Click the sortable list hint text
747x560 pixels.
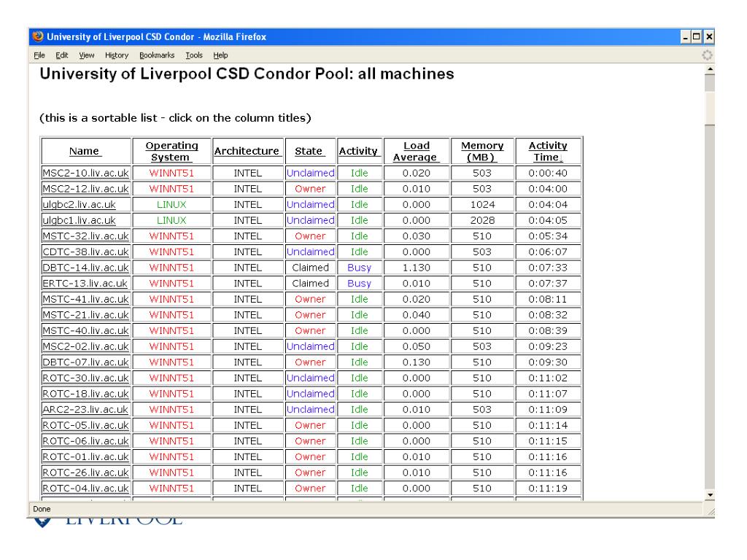(x=175, y=118)
